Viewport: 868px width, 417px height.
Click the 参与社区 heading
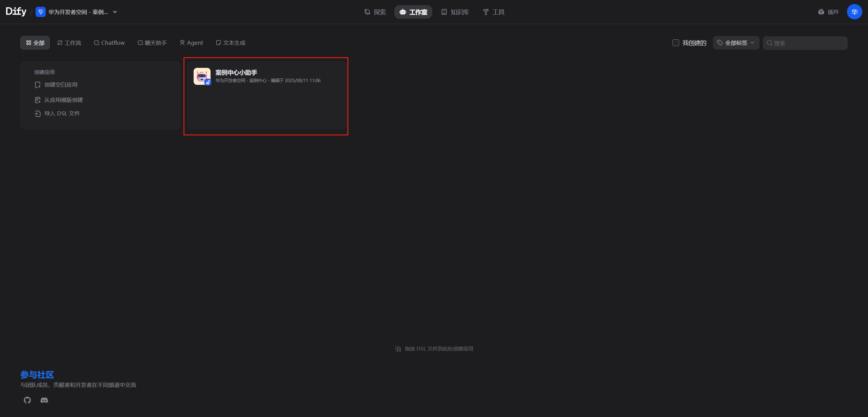click(37, 375)
